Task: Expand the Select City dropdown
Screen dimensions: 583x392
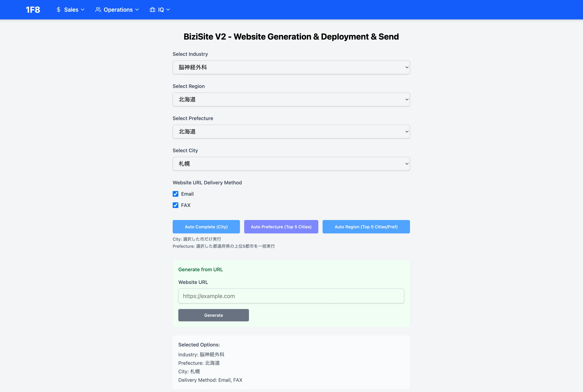Action: point(291,164)
